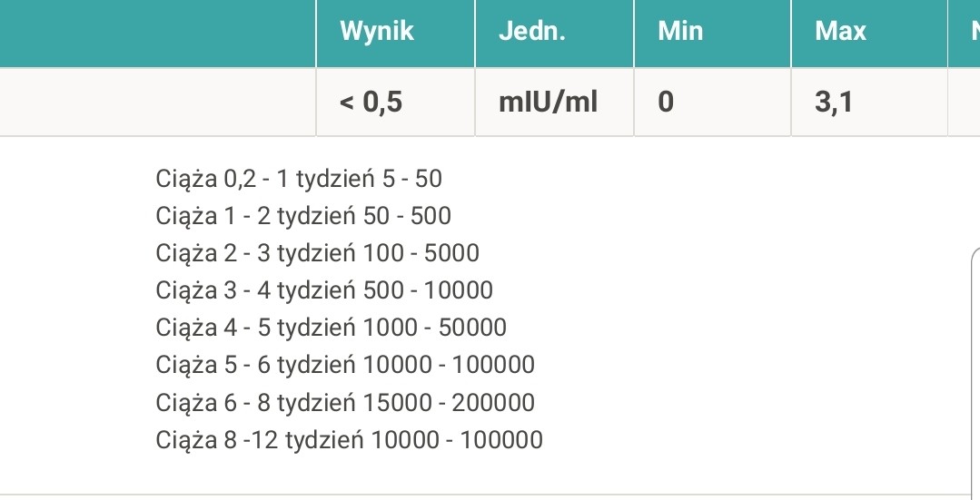The height and width of the screenshot is (500, 980).
Task: Click the Ciąża 3 - 4 tydzień line
Action: [324, 290]
